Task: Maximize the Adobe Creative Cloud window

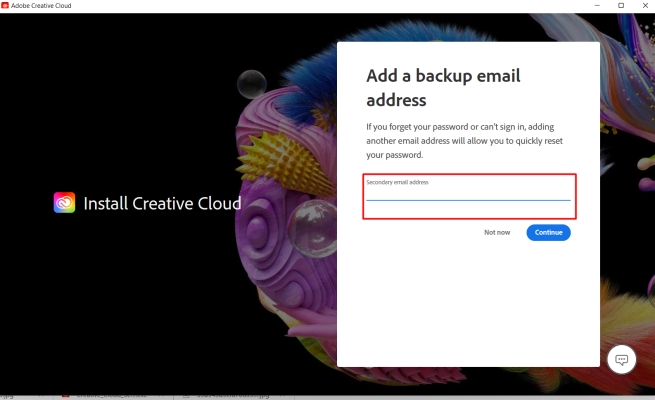Action: pyautogui.click(x=621, y=5)
